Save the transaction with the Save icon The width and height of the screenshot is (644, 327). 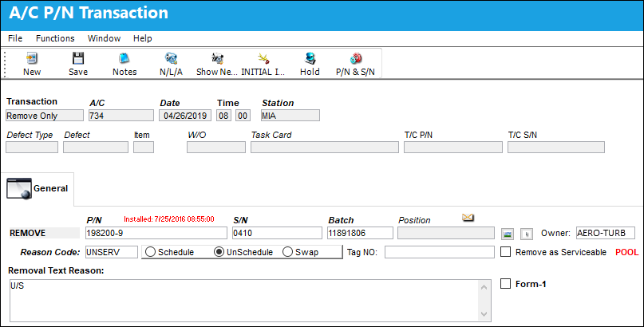(78, 59)
